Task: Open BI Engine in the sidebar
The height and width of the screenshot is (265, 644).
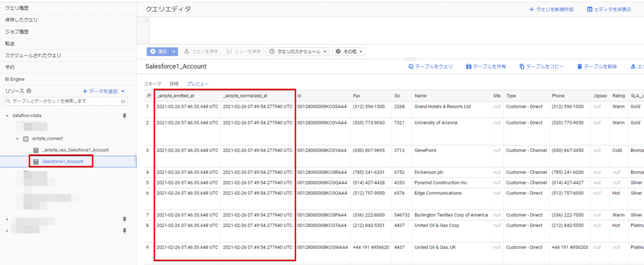Action: pyautogui.click(x=15, y=79)
